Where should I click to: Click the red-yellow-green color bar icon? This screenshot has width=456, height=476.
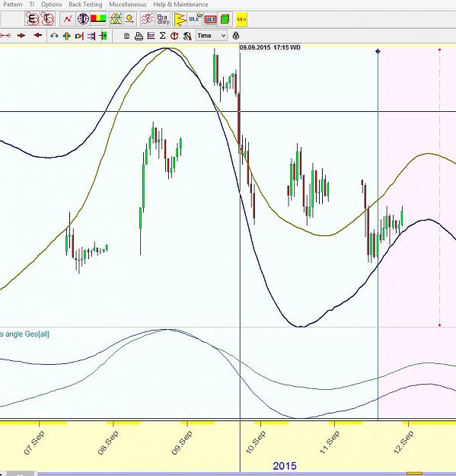[98, 19]
